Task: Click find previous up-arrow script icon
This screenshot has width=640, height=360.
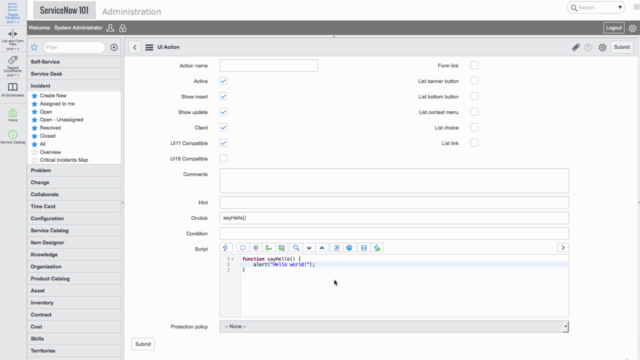Action: coord(322,248)
